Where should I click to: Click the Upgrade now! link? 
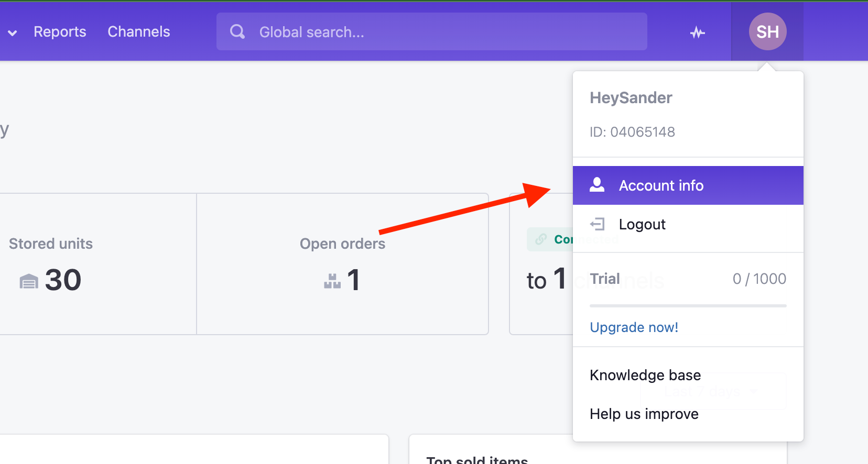coord(634,327)
